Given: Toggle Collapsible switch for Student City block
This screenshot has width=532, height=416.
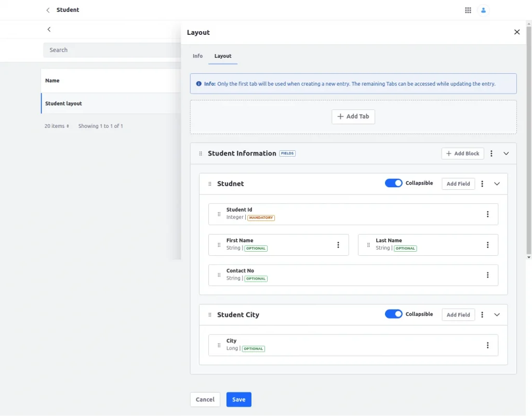Looking at the screenshot, I should tap(394, 314).
